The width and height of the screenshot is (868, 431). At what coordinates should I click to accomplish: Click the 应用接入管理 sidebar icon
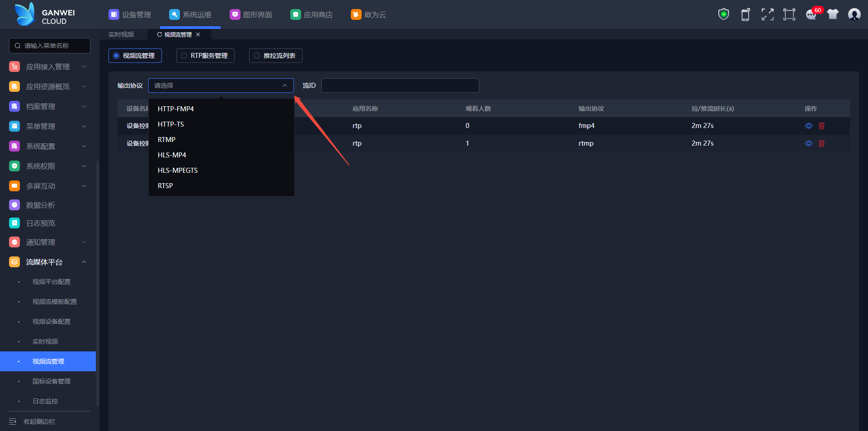14,66
